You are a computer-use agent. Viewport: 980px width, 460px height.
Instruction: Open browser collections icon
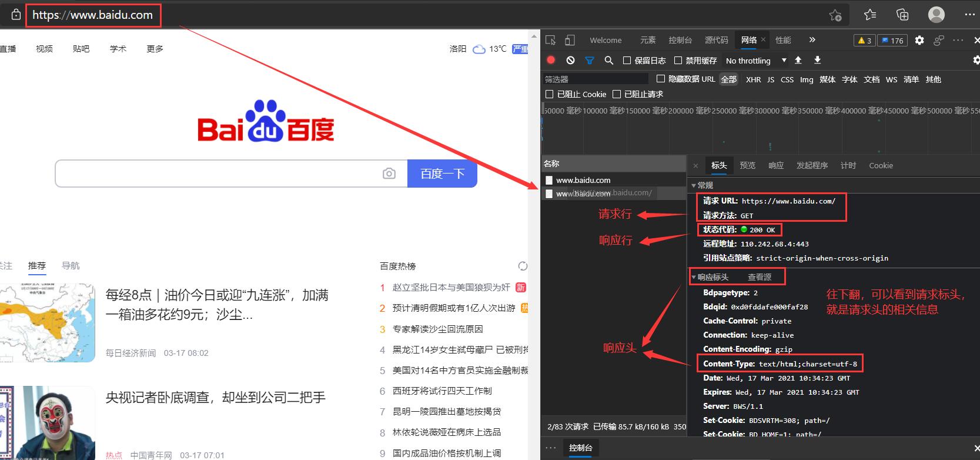coord(902,15)
